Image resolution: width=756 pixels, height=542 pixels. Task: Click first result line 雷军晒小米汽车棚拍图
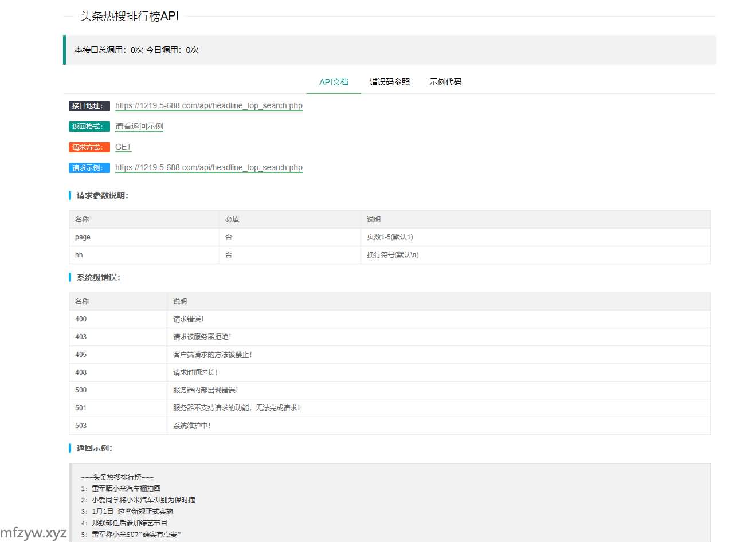(126, 489)
